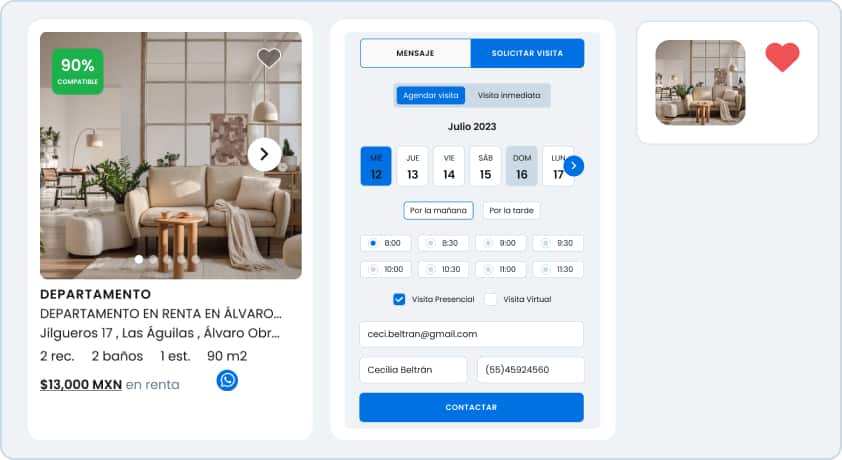
Task: Select the 9:30 time slot
Action: (x=558, y=243)
